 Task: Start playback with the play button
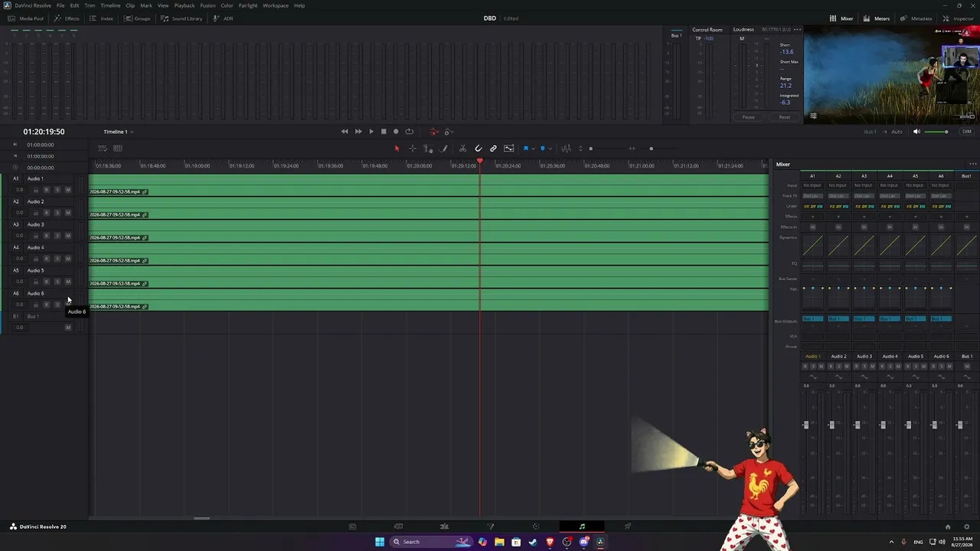pos(371,132)
